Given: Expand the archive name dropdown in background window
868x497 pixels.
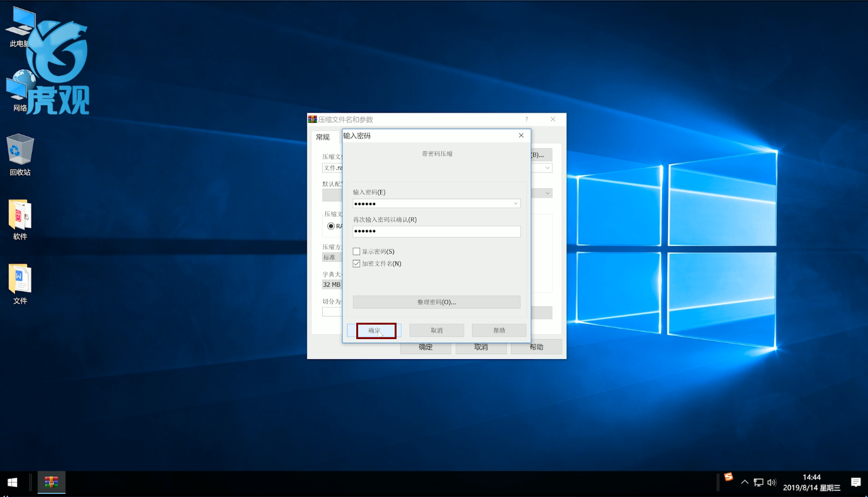Looking at the screenshot, I should 548,168.
